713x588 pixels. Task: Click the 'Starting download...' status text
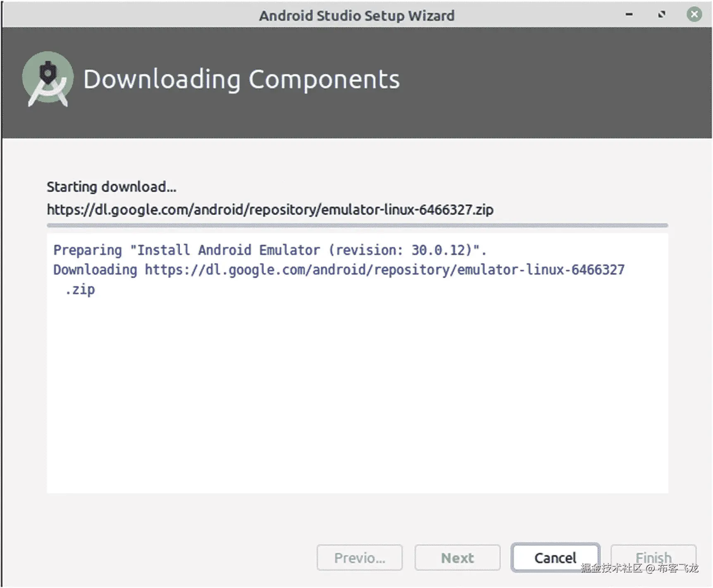(x=111, y=187)
